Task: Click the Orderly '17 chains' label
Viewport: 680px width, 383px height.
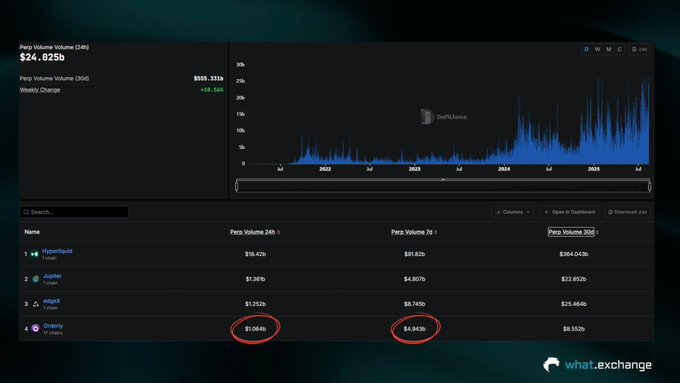Action: tap(53, 333)
